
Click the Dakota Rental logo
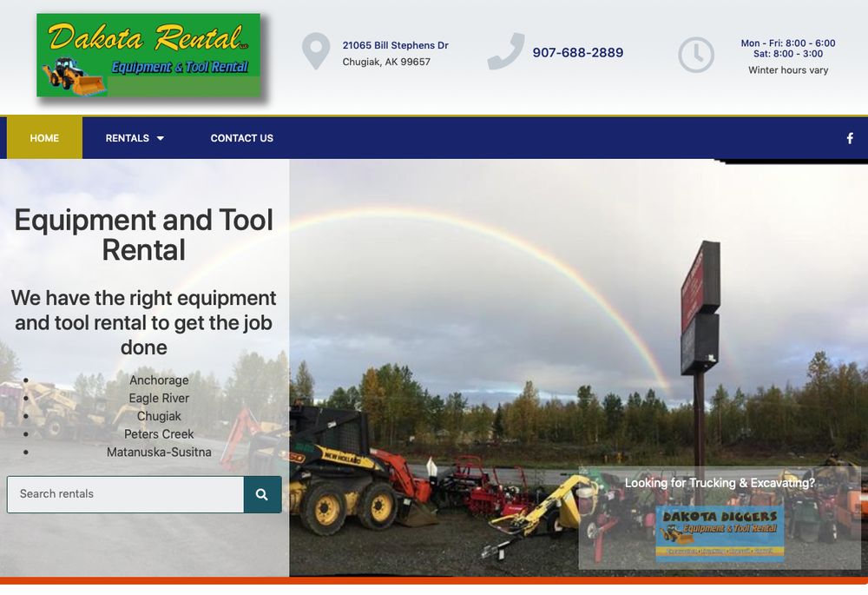point(148,55)
